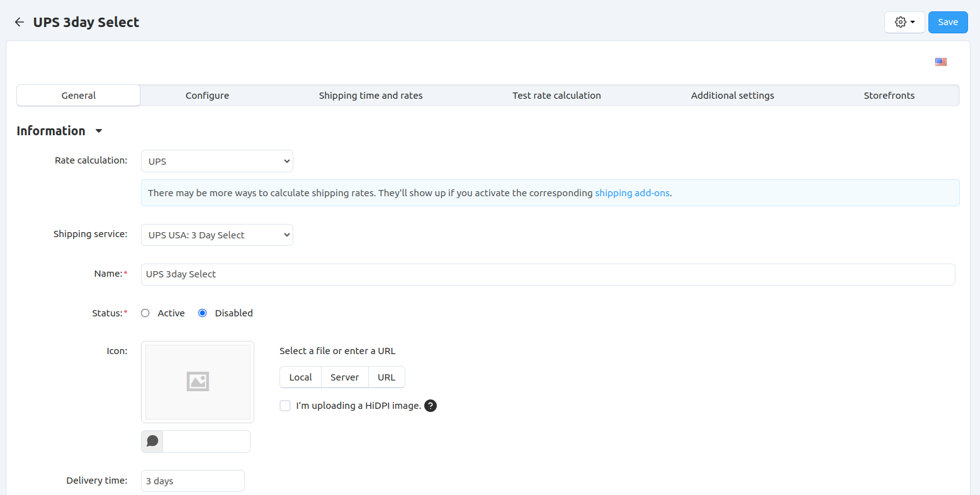Click the "Delivery time:" label

point(97,481)
